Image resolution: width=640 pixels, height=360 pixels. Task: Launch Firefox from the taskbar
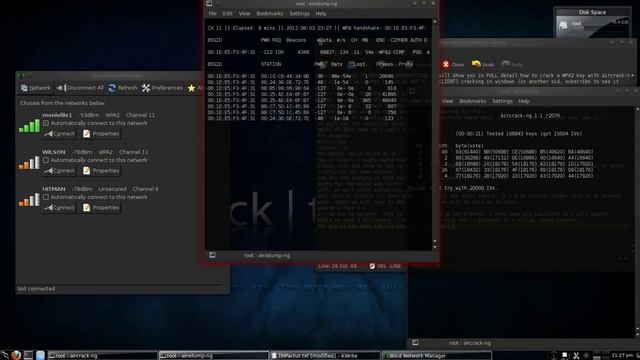[16, 355]
